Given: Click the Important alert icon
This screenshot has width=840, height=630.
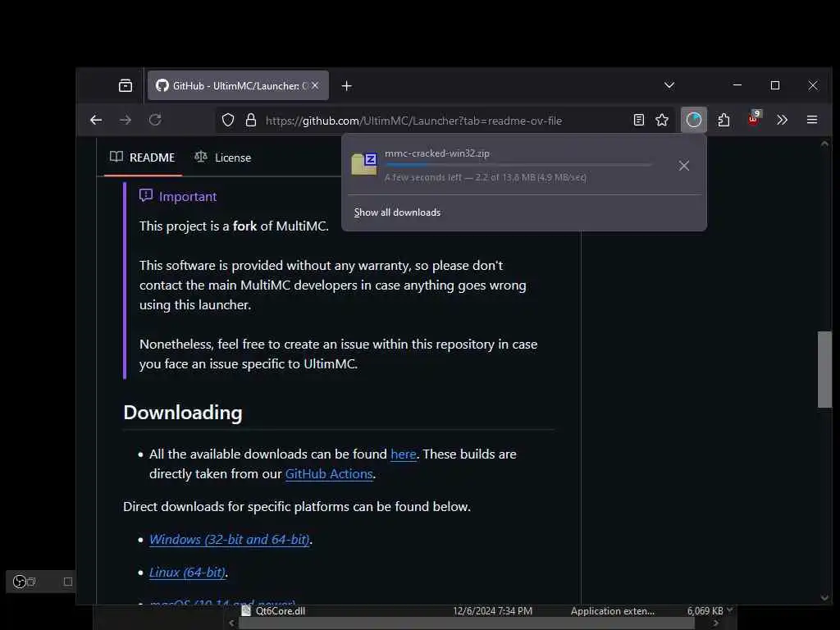Looking at the screenshot, I should [146, 195].
